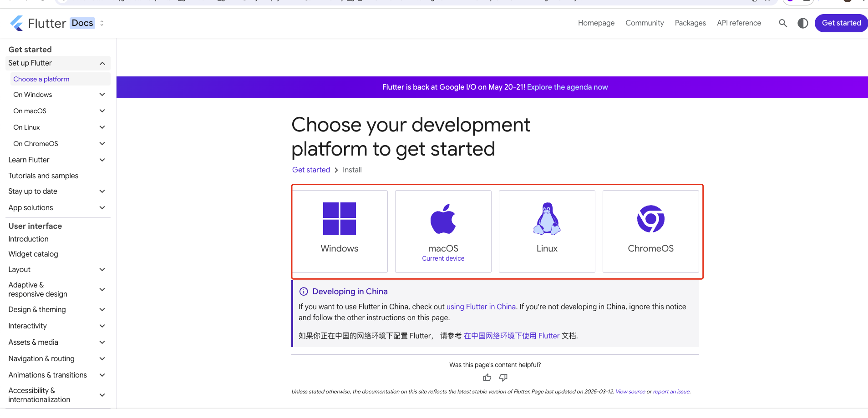Screen dimensions: 868x418
Task: Open the Homepage nav item
Action: point(596,23)
